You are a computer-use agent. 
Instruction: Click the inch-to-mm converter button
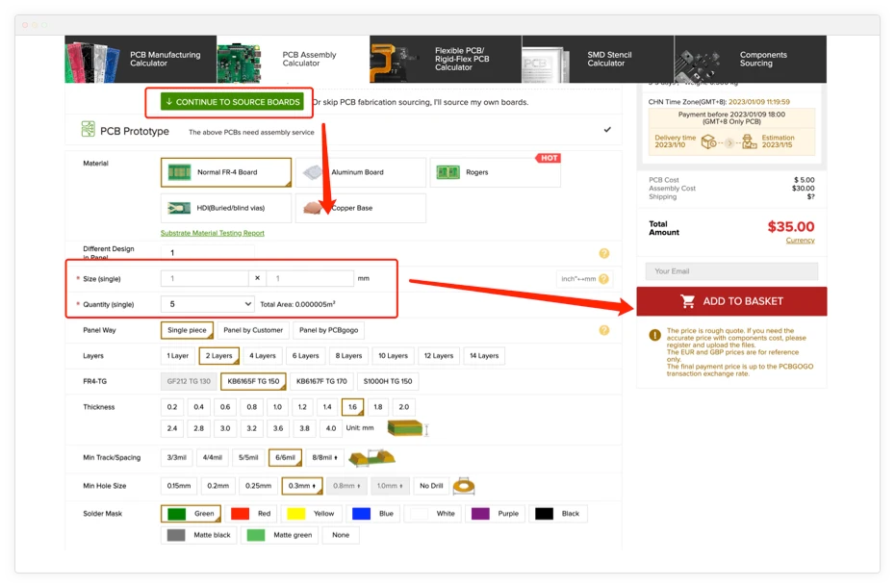click(578, 278)
